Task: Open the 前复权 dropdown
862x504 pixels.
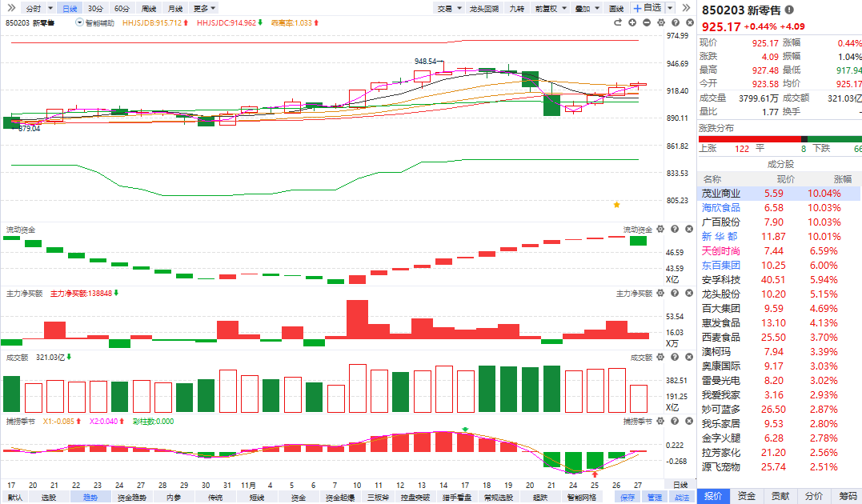Action: (x=551, y=8)
